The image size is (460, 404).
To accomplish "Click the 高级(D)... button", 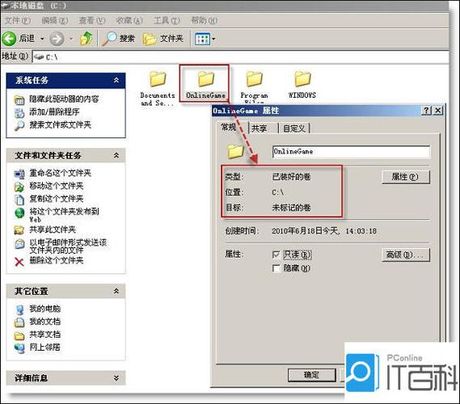I will tap(406, 255).
